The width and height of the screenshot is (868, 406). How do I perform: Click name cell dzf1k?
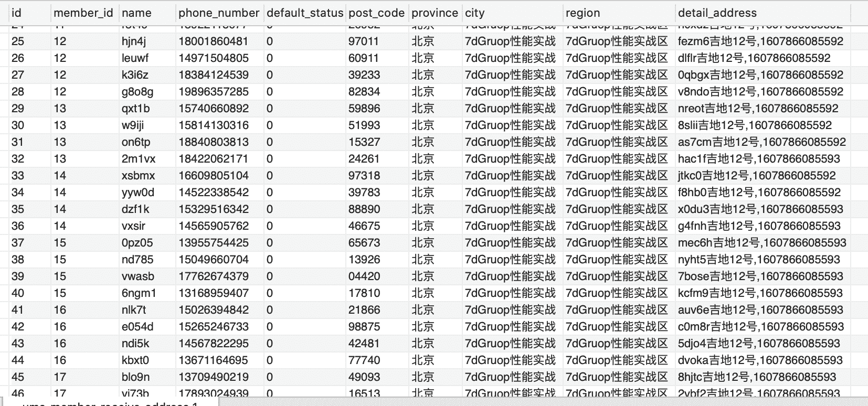135,209
